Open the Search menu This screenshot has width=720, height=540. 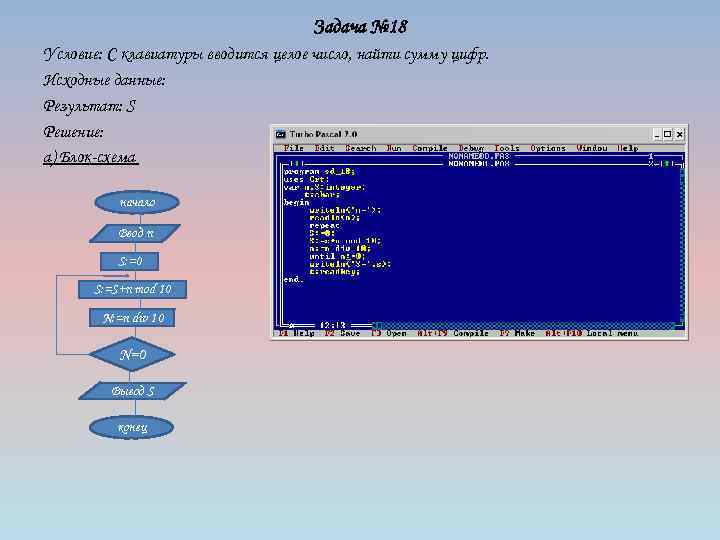click(x=360, y=148)
